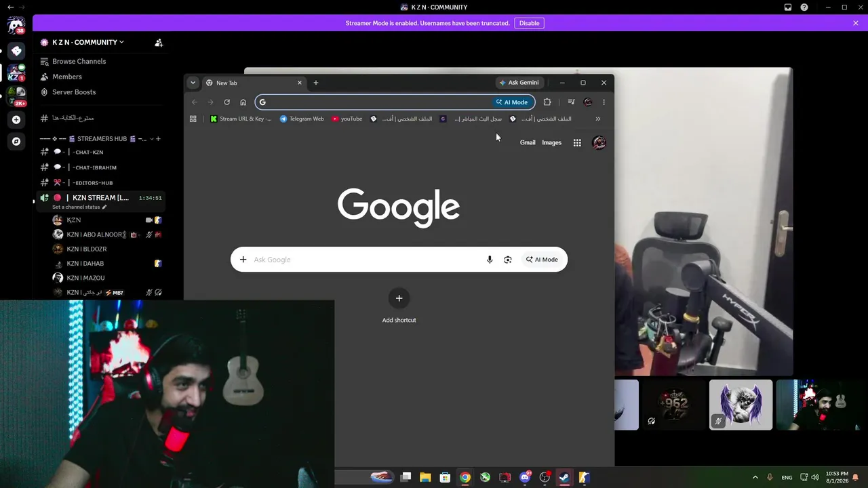
Task: Go to Chrome home page icon
Action: (243, 102)
